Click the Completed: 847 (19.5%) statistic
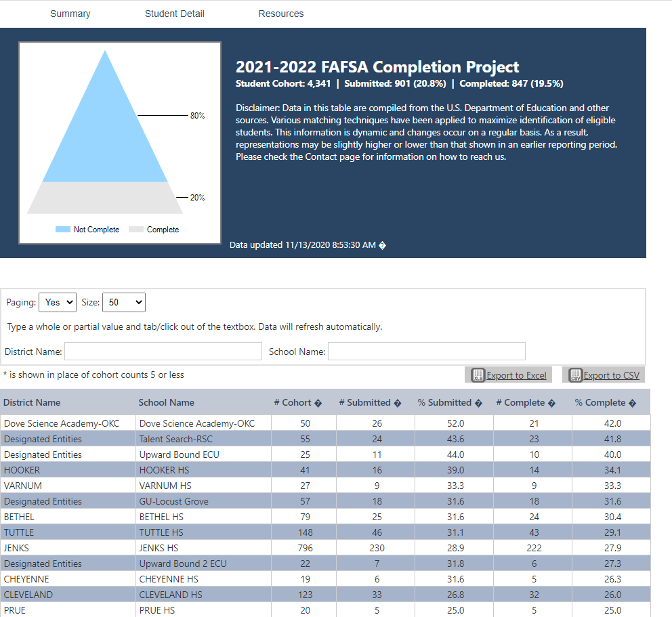The width and height of the screenshot is (672, 617). point(511,83)
